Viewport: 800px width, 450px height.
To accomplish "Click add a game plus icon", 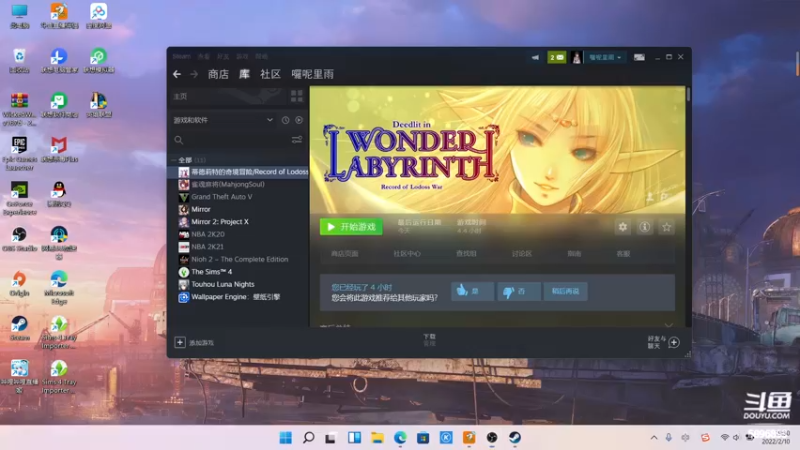I will [x=180, y=342].
